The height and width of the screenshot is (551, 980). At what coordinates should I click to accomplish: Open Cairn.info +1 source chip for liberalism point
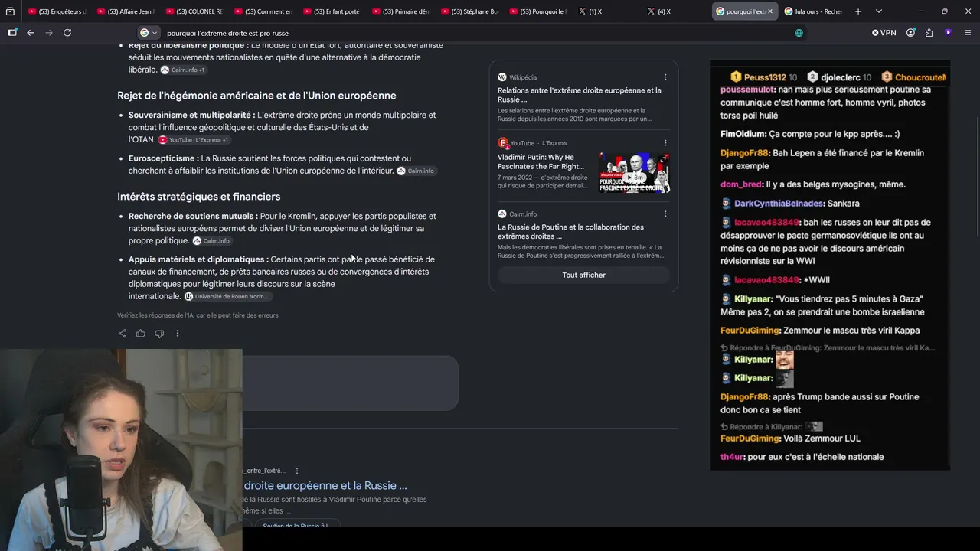coord(183,70)
